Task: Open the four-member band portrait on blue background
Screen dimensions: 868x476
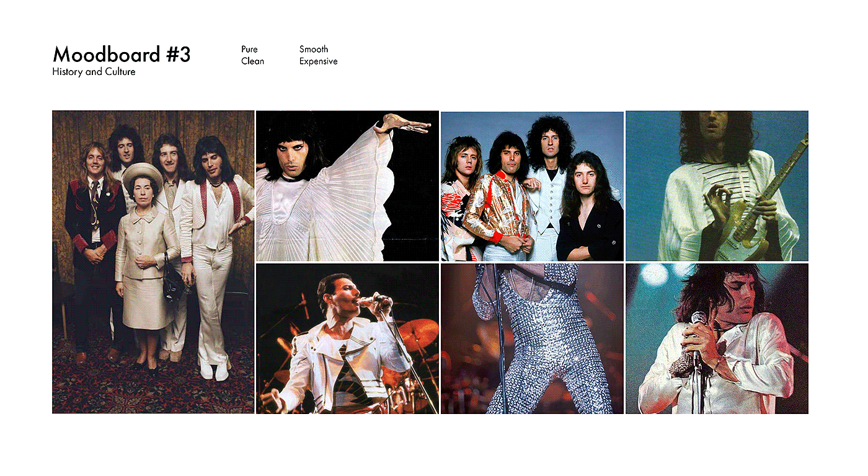Action: (532, 187)
